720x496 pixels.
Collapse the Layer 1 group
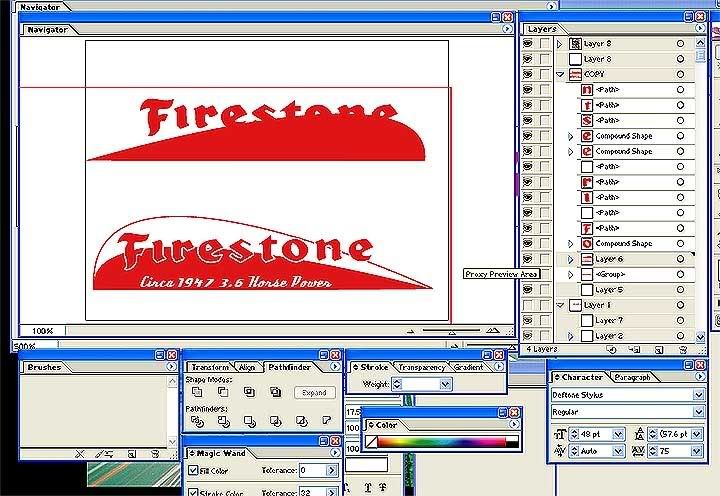[x=560, y=305]
